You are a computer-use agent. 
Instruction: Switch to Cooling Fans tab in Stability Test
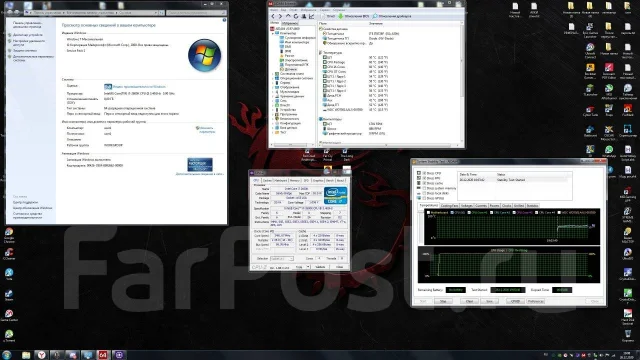pos(449,206)
